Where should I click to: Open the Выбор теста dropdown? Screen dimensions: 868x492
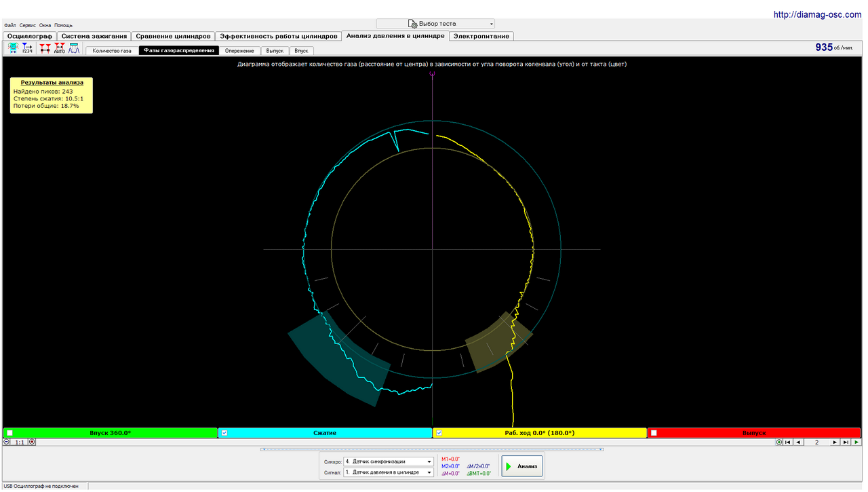point(435,24)
